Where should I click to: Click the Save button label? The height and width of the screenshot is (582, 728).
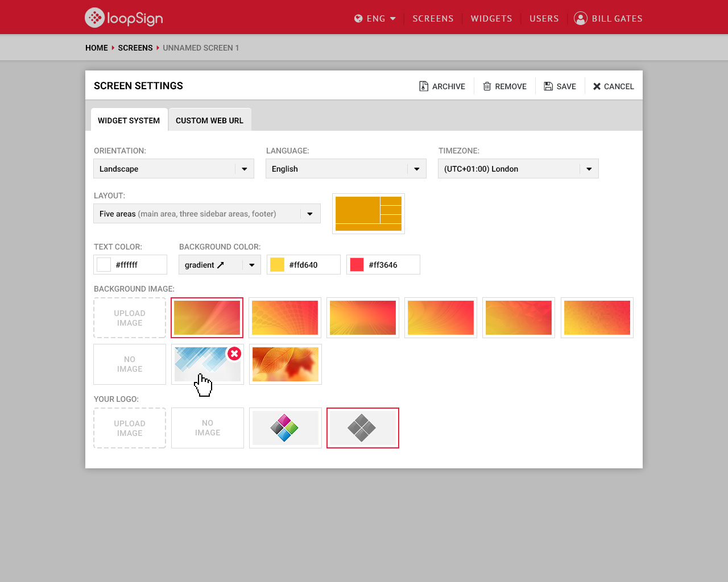point(566,86)
